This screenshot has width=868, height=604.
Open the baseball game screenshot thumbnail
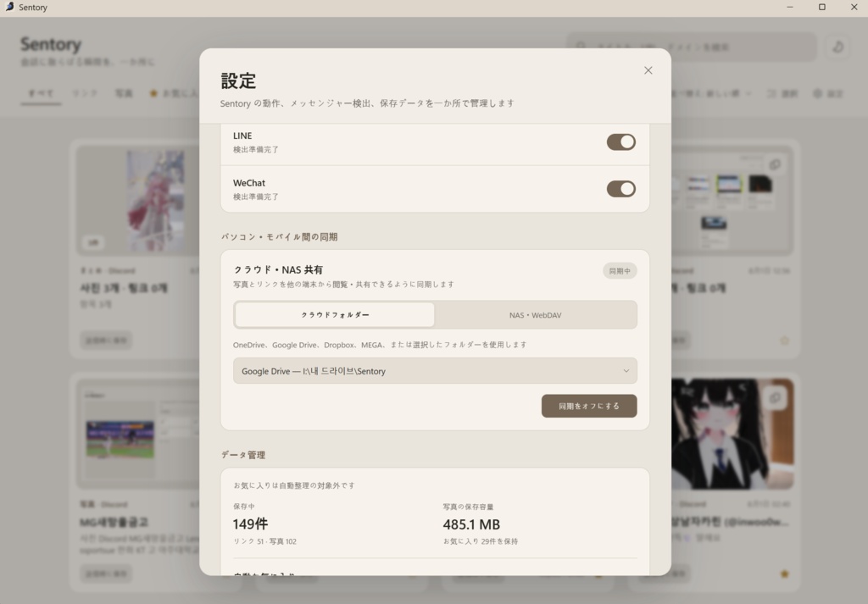138,434
